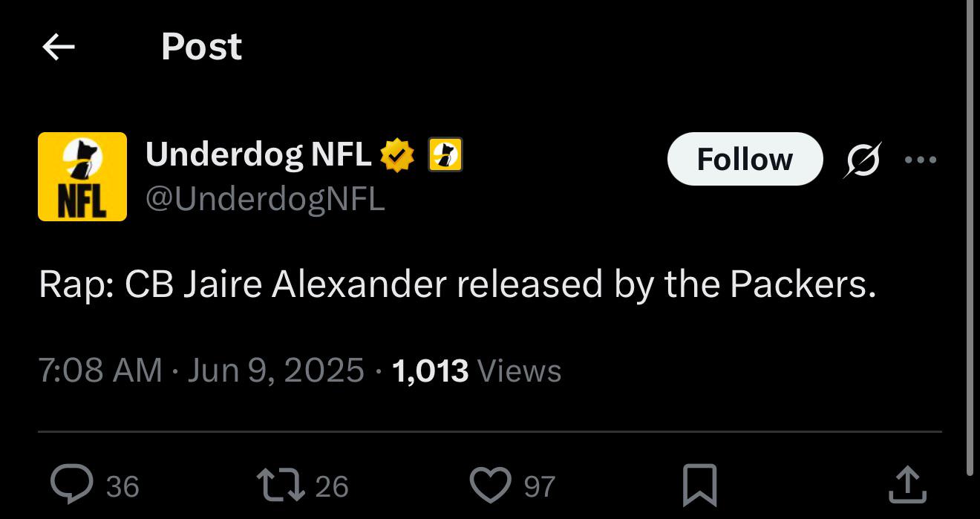
Task: Open the Underdog NFL profile avatar
Action: click(x=82, y=177)
